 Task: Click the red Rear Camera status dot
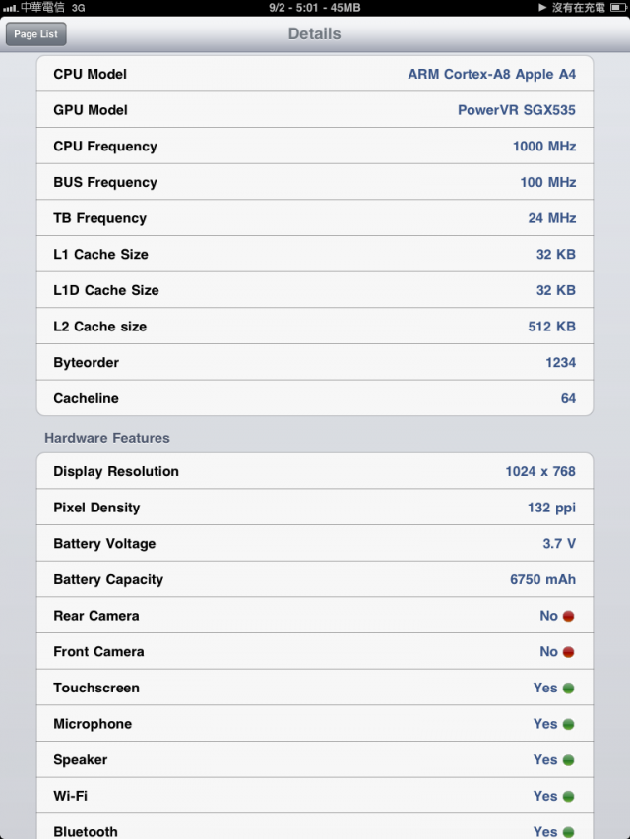tap(568, 616)
